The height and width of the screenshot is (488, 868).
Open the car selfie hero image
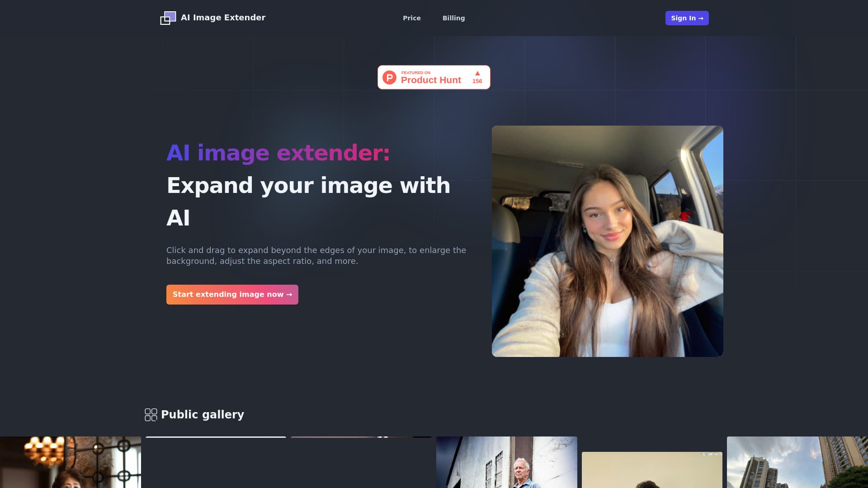click(x=607, y=241)
